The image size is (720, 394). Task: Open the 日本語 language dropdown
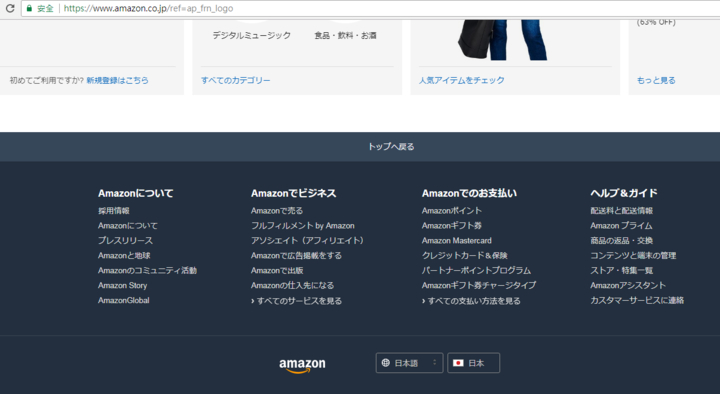pyautogui.click(x=409, y=363)
